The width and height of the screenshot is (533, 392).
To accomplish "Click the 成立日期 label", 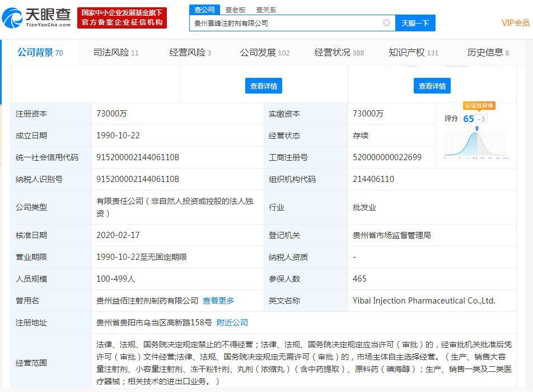I will click(x=31, y=136).
